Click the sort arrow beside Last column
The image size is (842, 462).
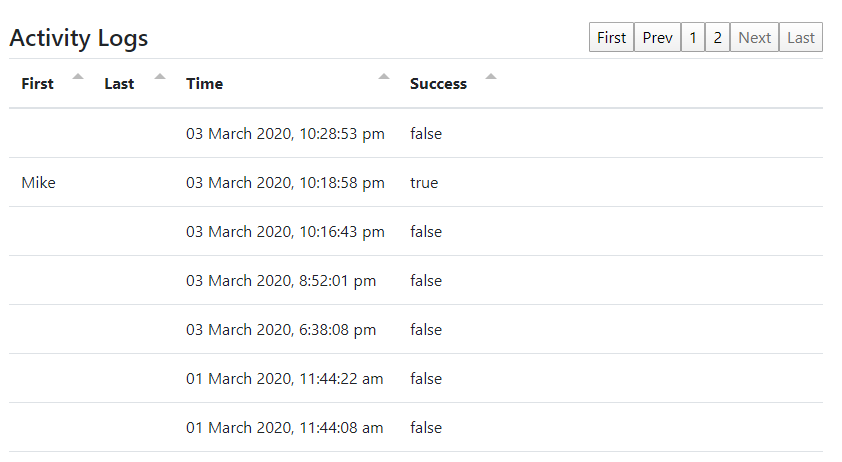pos(160,76)
